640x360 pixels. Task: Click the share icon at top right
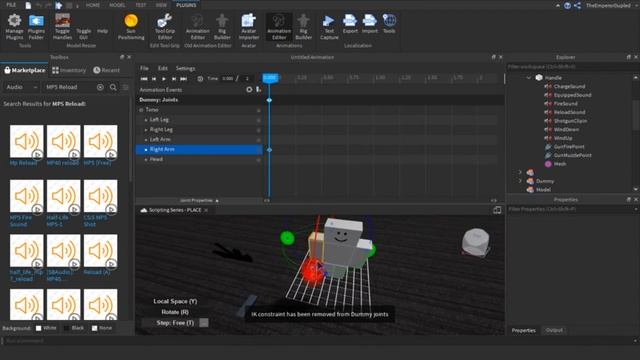577,5
